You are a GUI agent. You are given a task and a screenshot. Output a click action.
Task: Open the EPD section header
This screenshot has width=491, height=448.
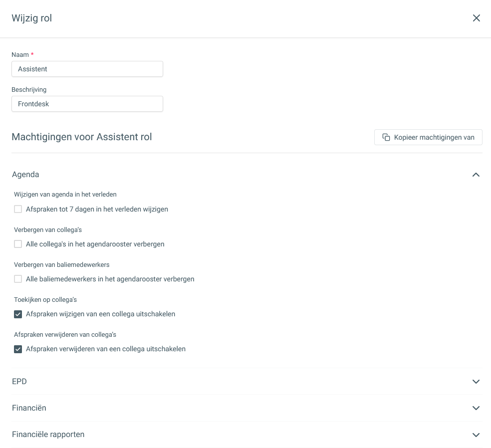(247, 381)
